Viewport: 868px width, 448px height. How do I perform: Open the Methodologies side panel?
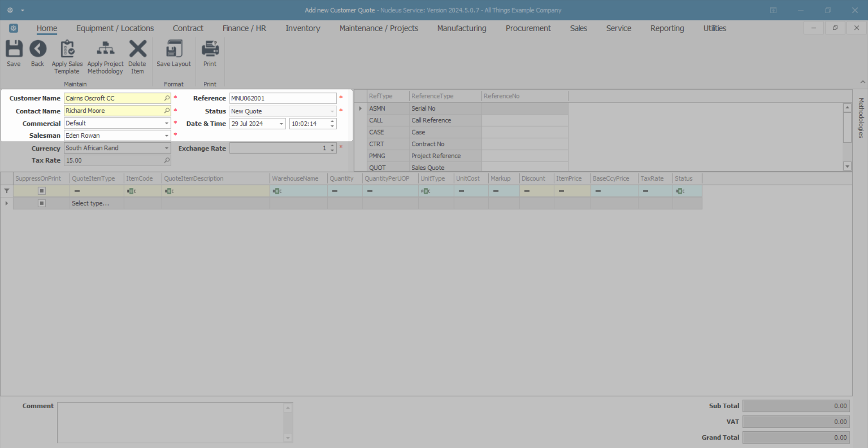tap(861, 118)
